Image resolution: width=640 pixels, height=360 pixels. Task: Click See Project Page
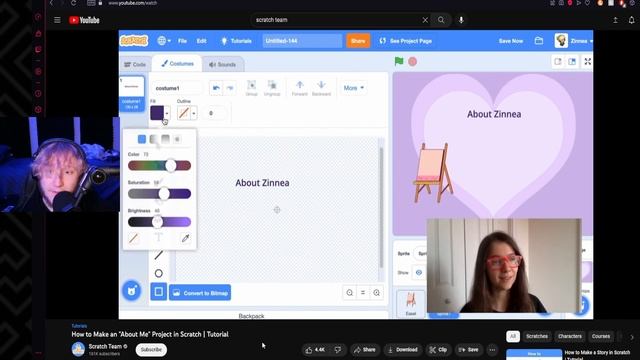(x=406, y=41)
